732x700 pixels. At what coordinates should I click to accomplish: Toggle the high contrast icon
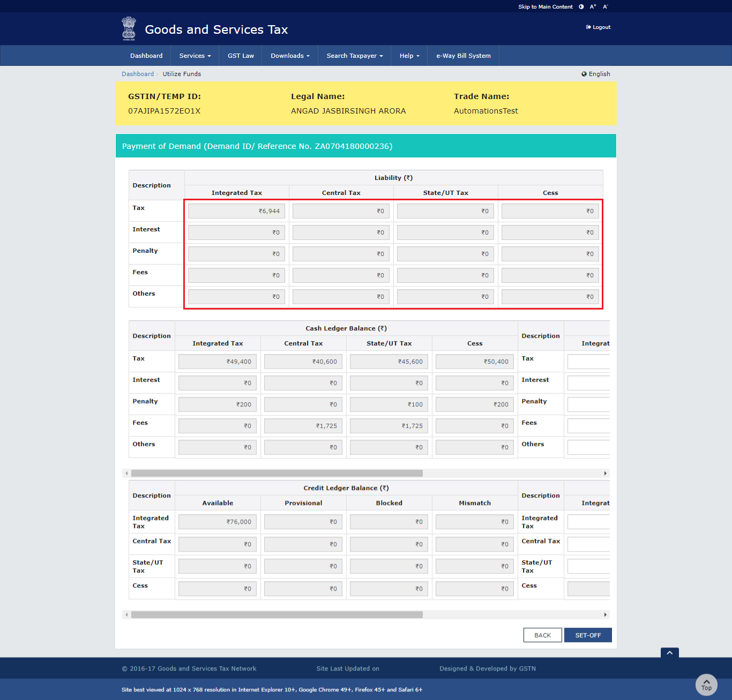pyautogui.click(x=581, y=7)
